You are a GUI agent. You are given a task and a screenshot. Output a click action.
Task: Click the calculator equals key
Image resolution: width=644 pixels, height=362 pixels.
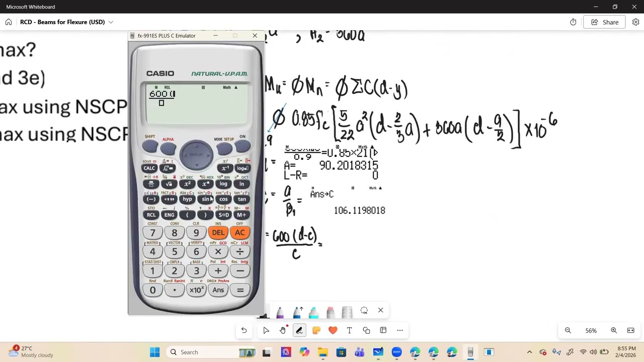(240, 290)
